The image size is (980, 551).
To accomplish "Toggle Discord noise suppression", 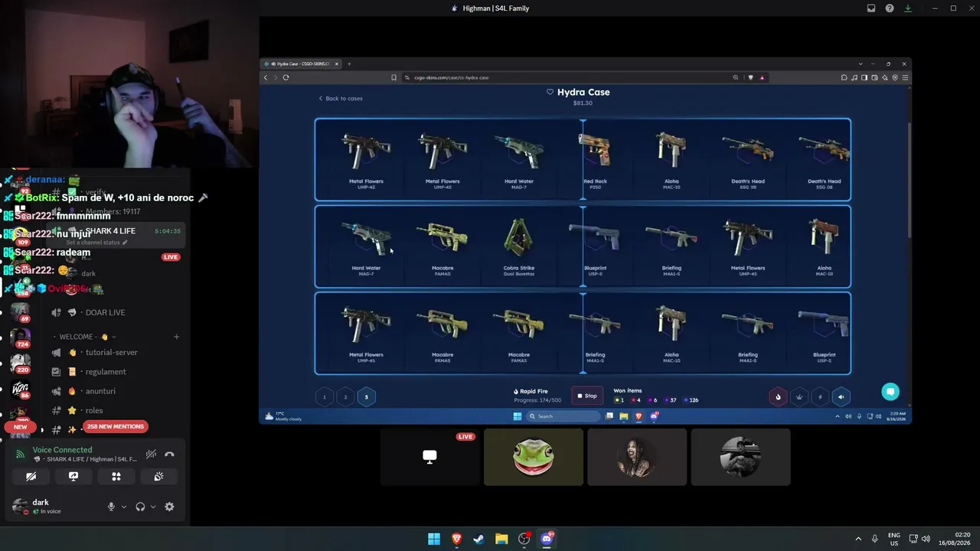I will (152, 455).
